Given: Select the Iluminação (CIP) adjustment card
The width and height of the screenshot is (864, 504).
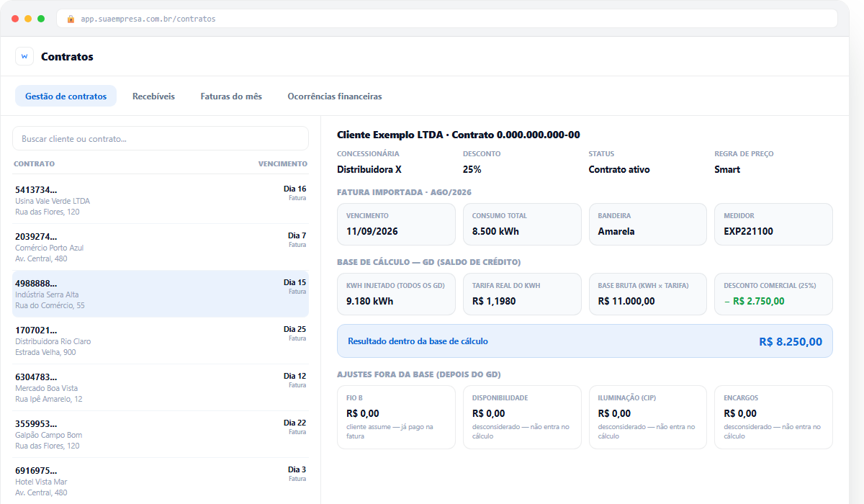Looking at the screenshot, I should [x=648, y=418].
